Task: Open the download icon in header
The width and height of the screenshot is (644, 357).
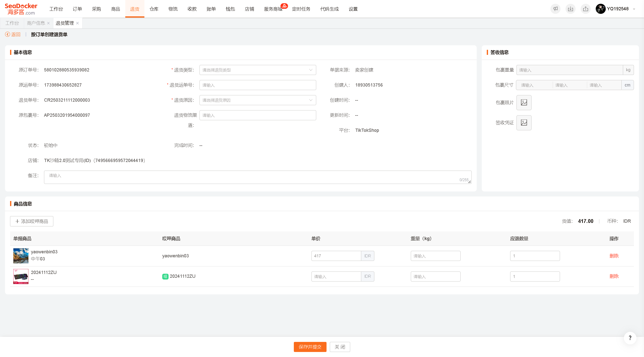Action: (570, 9)
